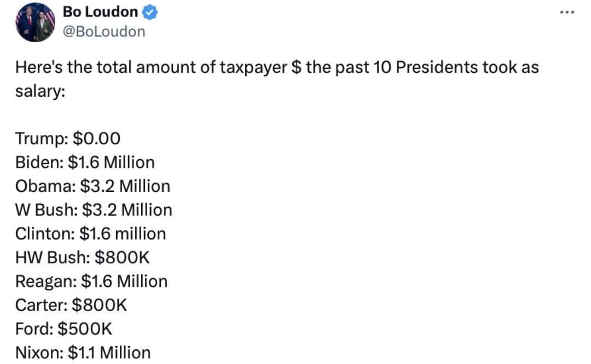This screenshot has height=364, width=591.
Task: Select the 'Trump: $0.00' line
Action: point(68,138)
